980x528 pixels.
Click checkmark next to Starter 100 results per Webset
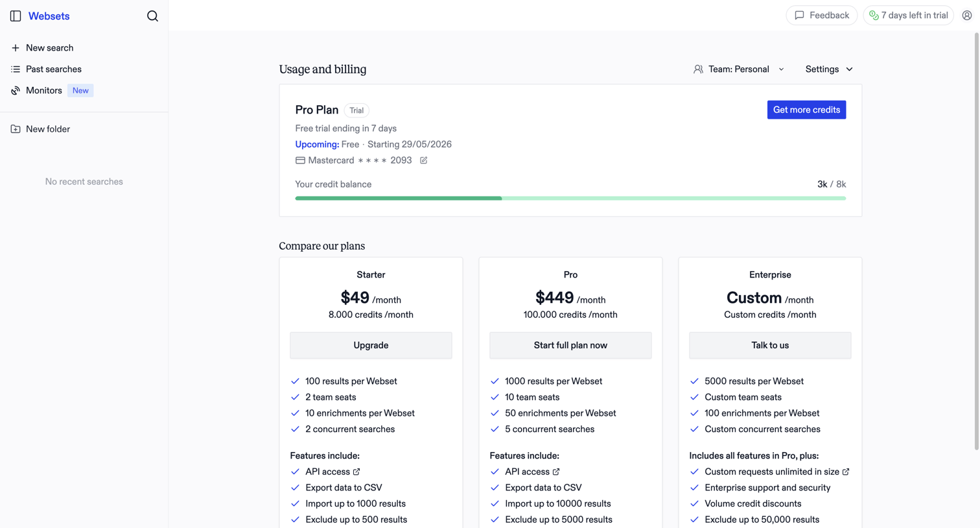coord(295,381)
